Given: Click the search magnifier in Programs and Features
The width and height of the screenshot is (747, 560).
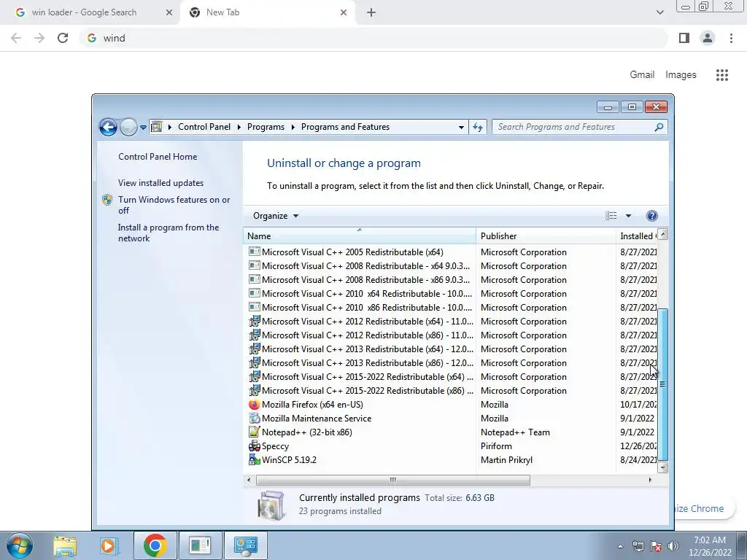Looking at the screenshot, I should point(659,127).
